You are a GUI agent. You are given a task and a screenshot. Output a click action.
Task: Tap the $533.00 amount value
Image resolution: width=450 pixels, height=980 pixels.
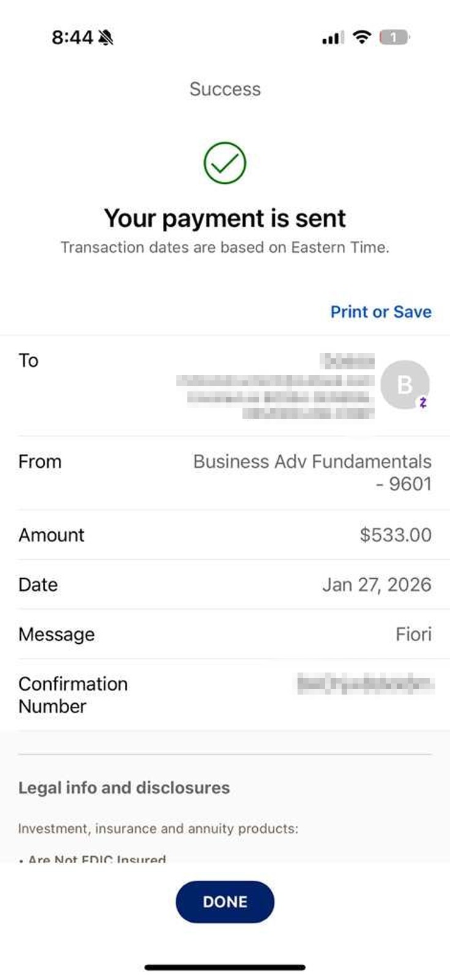tap(396, 535)
